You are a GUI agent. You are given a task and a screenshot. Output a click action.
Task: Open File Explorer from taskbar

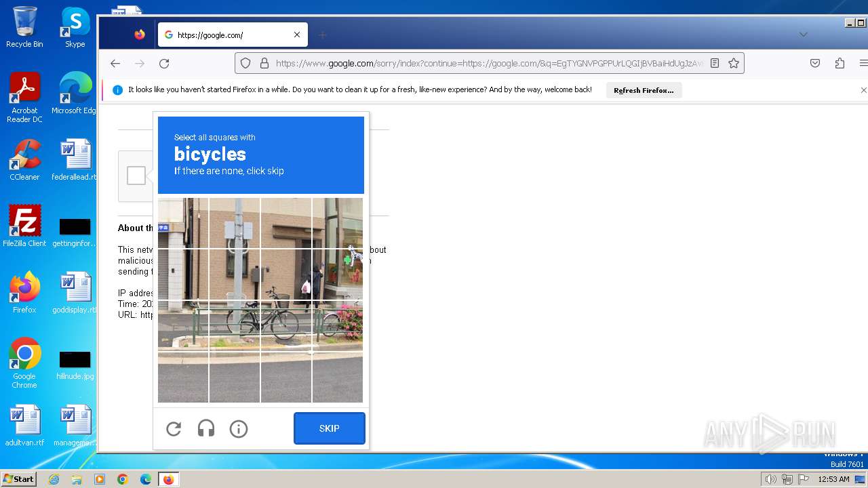coord(77,479)
